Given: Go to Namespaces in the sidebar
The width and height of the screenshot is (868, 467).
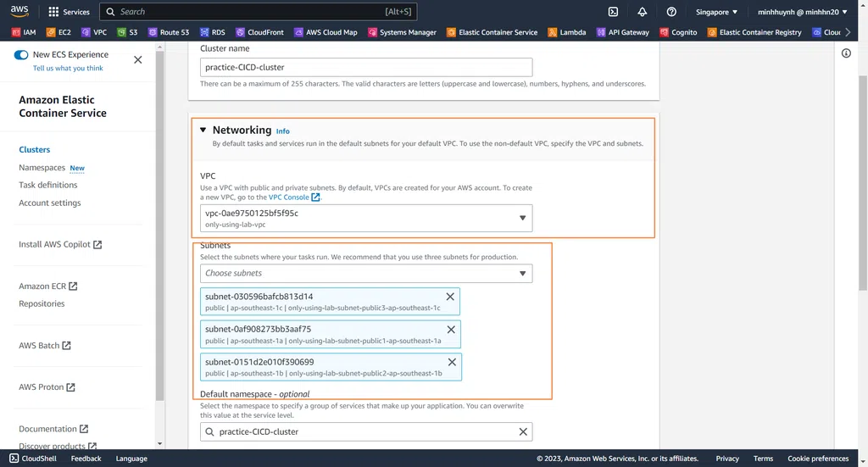Looking at the screenshot, I should click(x=42, y=168).
